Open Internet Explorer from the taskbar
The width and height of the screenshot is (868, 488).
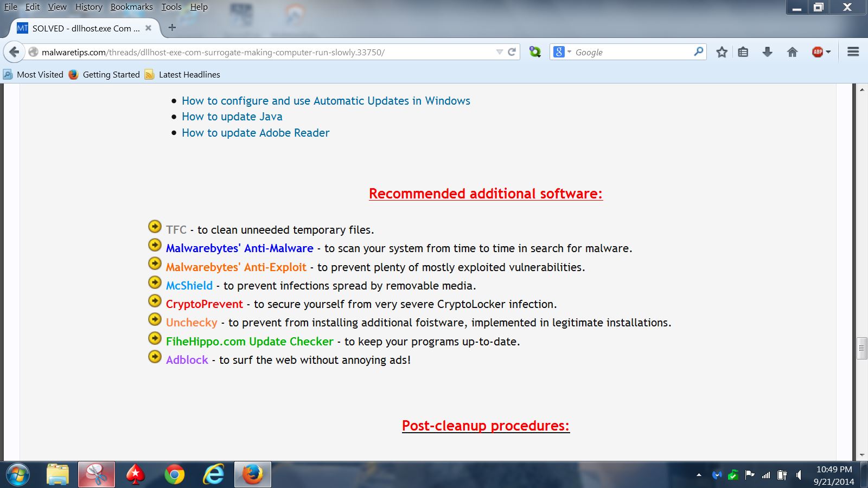coord(214,475)
